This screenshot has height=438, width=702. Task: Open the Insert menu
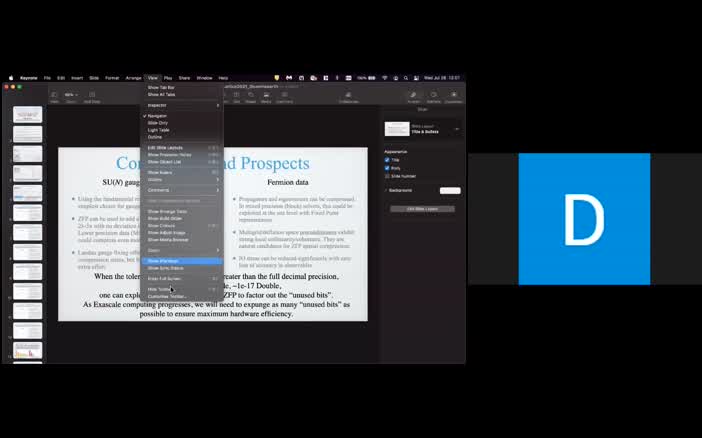click(77, 78)
